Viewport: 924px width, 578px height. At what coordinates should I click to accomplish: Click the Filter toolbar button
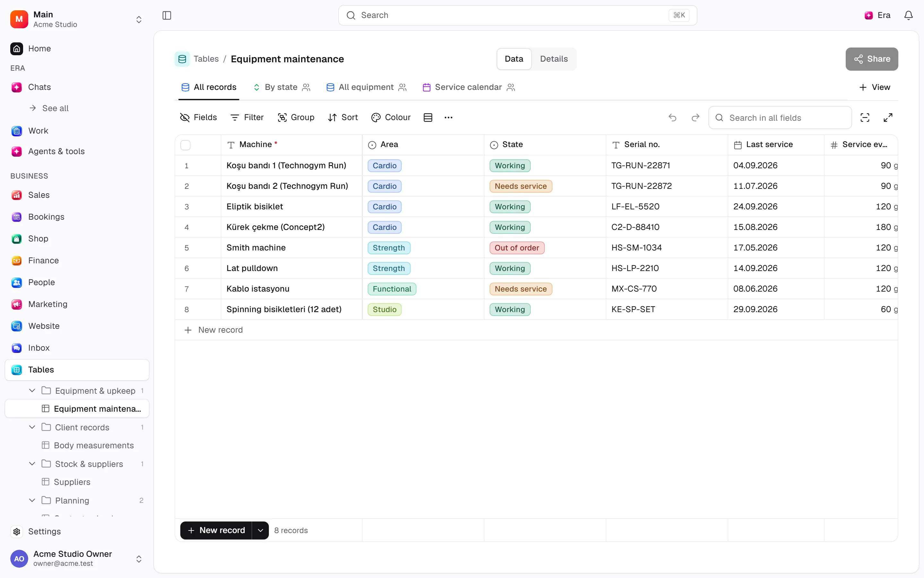[x=247, y=117]
